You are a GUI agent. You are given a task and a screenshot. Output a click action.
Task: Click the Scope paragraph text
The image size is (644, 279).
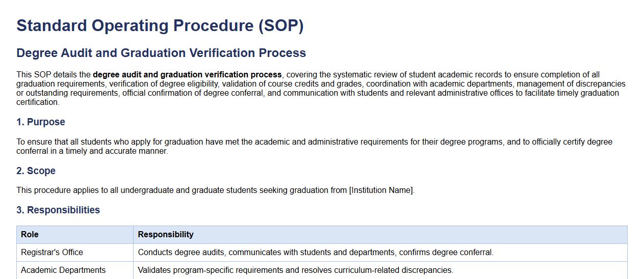[153, 190]
